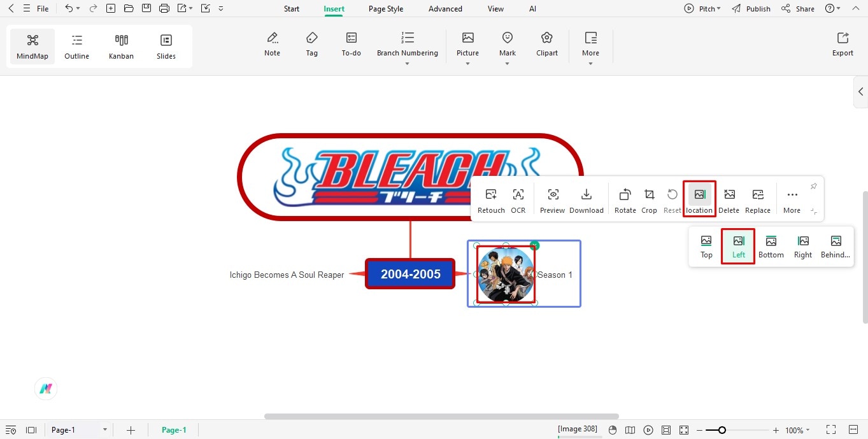Start presentation with the play icon in status bar

coord(648,430)
